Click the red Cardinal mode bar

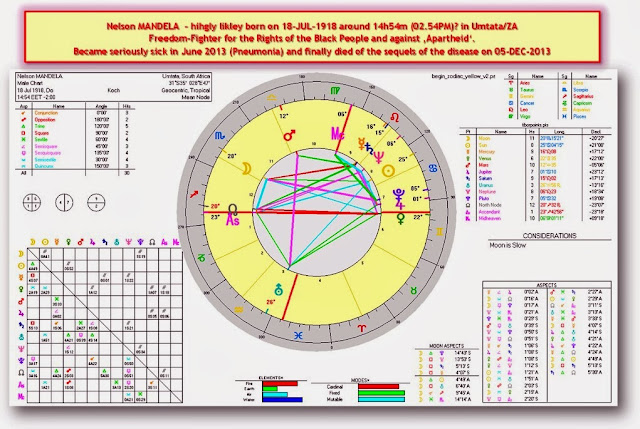coord(378,386)
